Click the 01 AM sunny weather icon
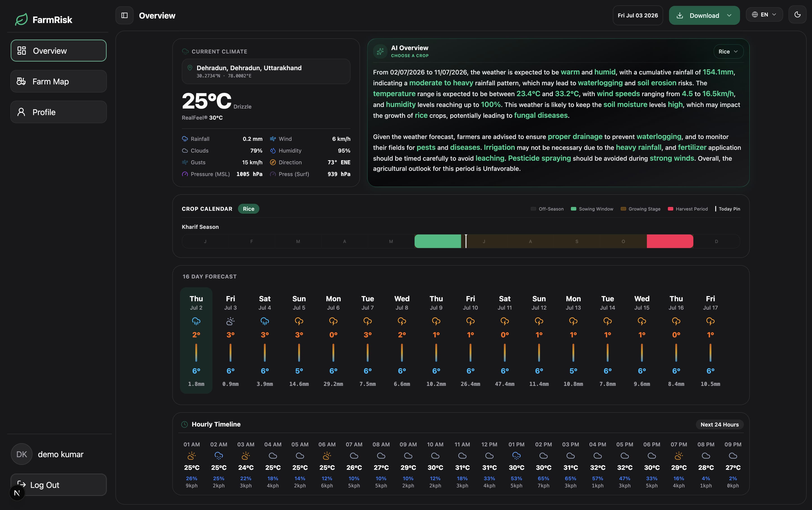 pyautogui.click(x=191, y=456)
